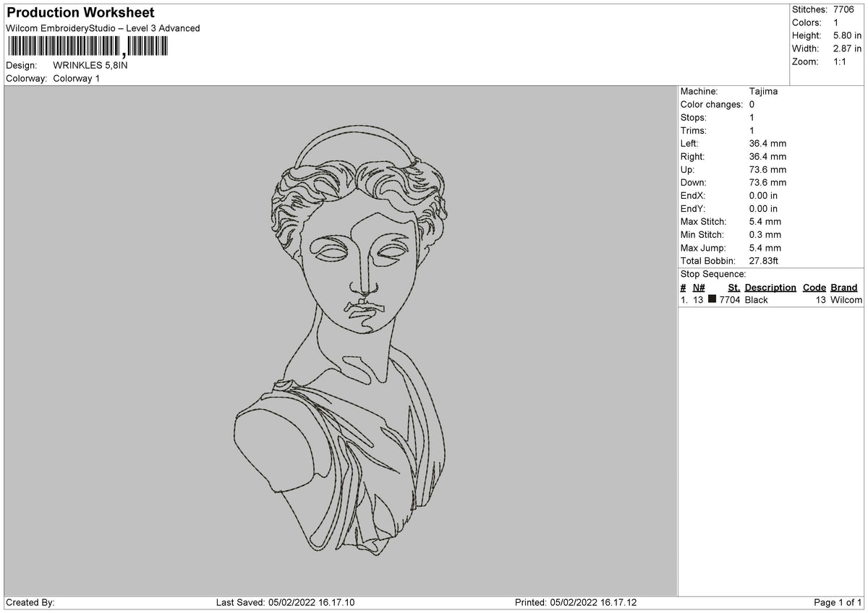Click the Page 1 of 1 indicator
Image resolution: width=868 pixels, height=613 pixels.
[838, 602]
